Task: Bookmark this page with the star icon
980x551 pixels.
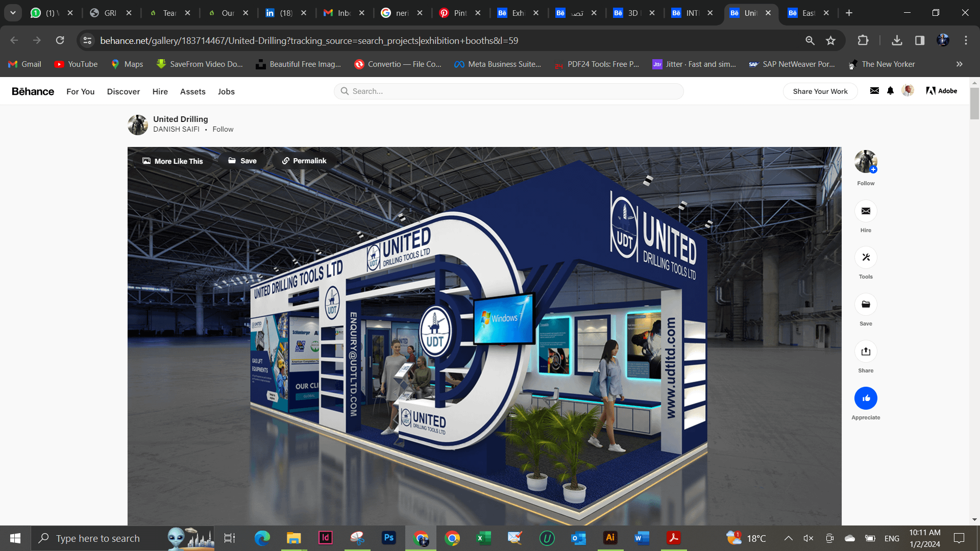Action: click(830, 40)
